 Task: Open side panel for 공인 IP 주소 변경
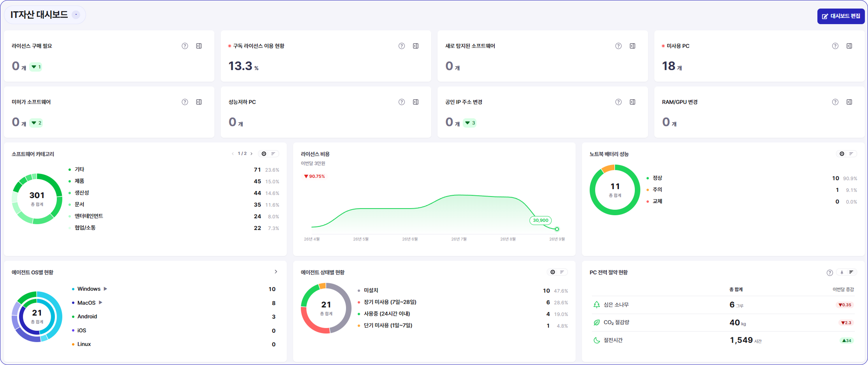(x=633, y=102)
